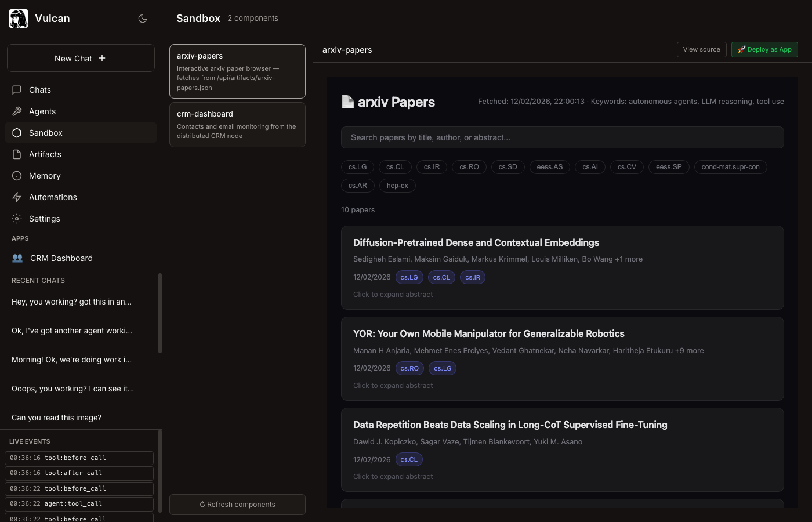Click the Sandbox hexagon icon

point(17,133)
